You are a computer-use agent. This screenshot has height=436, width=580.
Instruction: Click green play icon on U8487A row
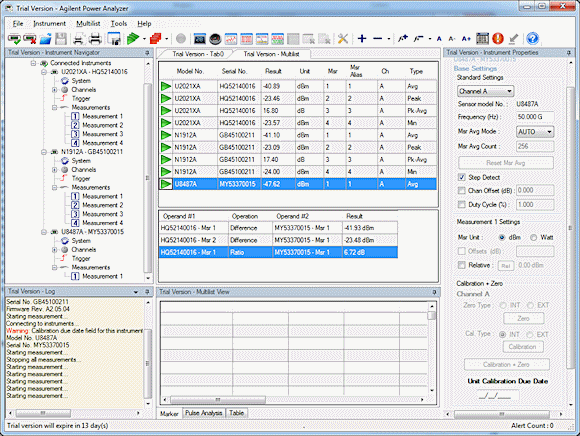[166, 184]
